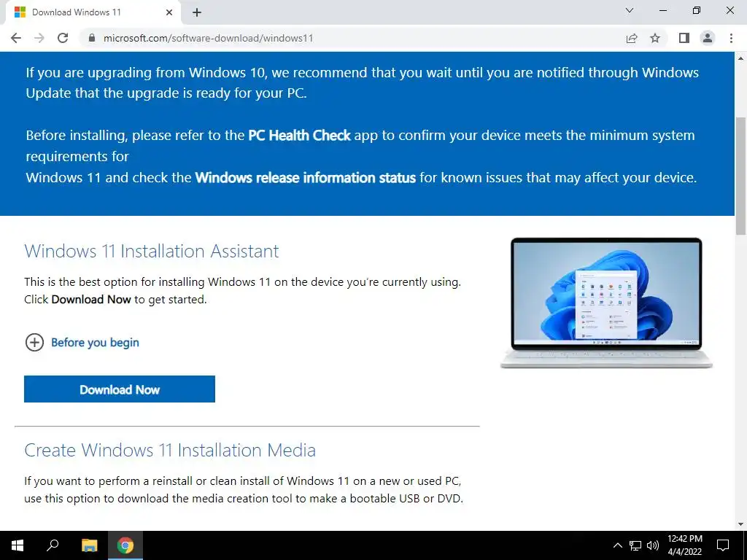Open a new browser tab
The image size is (747, 560).
tap(197, 13)
